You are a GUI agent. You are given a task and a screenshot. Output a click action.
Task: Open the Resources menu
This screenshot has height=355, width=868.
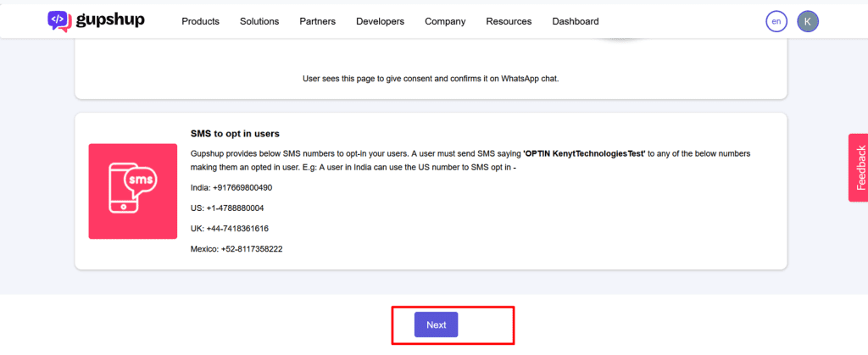[509, 21]
